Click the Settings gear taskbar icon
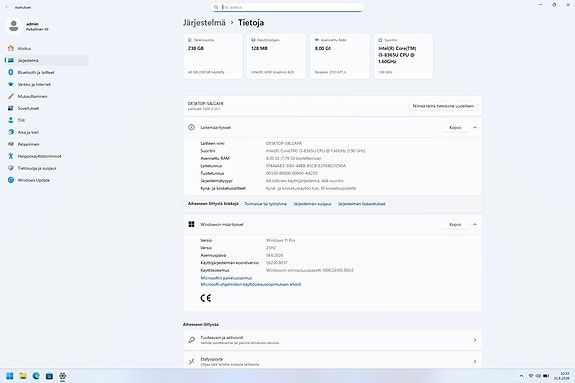 point(63,376)
